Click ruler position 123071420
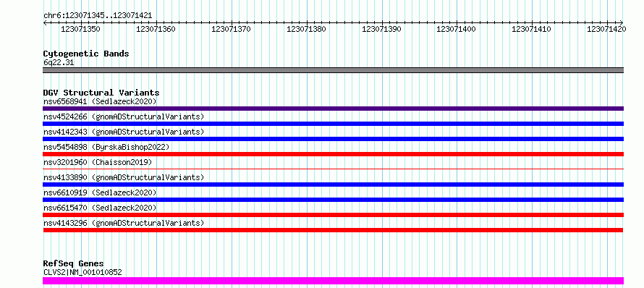This screenshot has width=644, height=288. click(606, 29)
